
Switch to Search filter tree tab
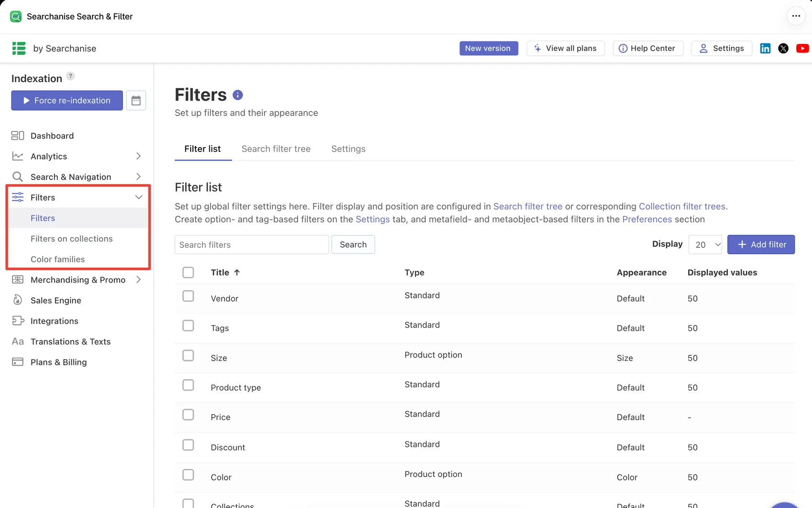276,149
